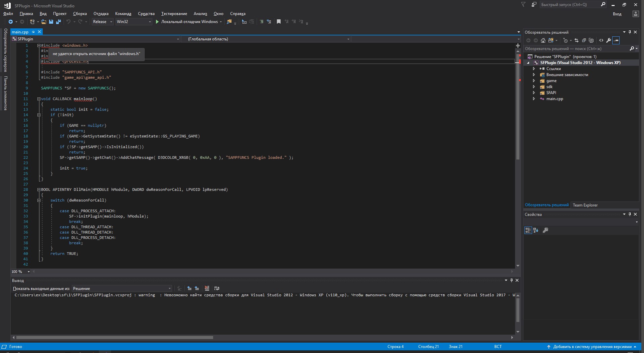This screenshot has height=353, width=644.
Task: Open the Win32 platform dropdown
Action: pyautogui.click(x=134, y=22)
